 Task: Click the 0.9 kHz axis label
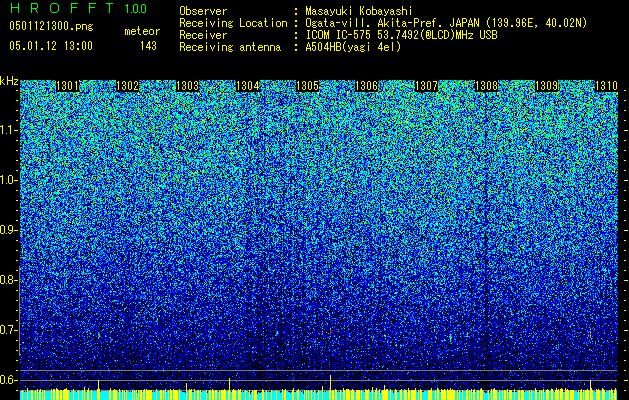pyautogui.click(x=9, y=230)
